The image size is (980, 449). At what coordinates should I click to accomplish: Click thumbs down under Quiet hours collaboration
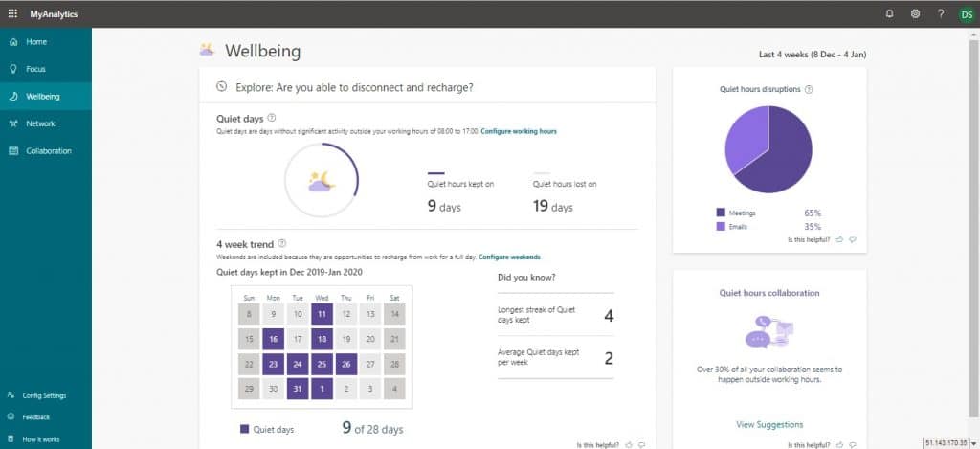point(852,445)
